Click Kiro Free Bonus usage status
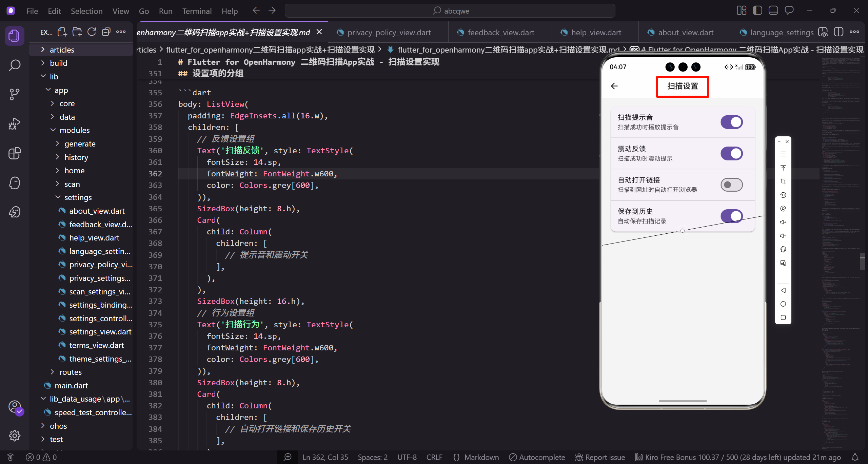 [x=738, y=457]
